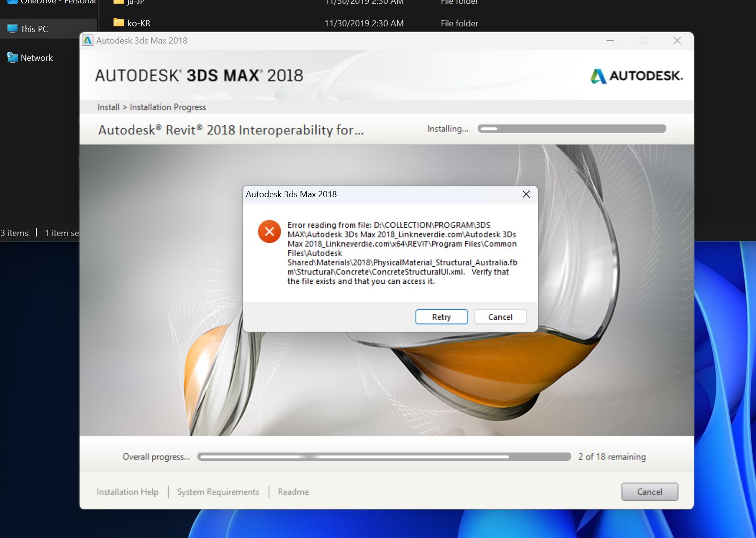Image resolution: width=756 pixels, height=538 pixels.
Task: Click the ko-KR date 11/30/2019 2:30 AM
Action: coord(364,23)
